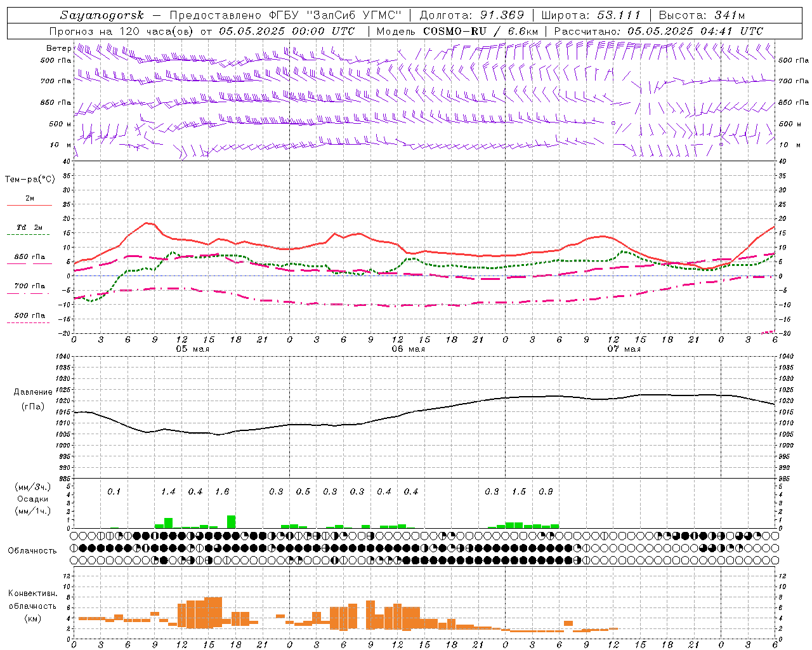The height and width of the screenshot is (650, 812).
Task: Click the "Td 2м" dew point legend entry
Action: click(x=29, y=227)
